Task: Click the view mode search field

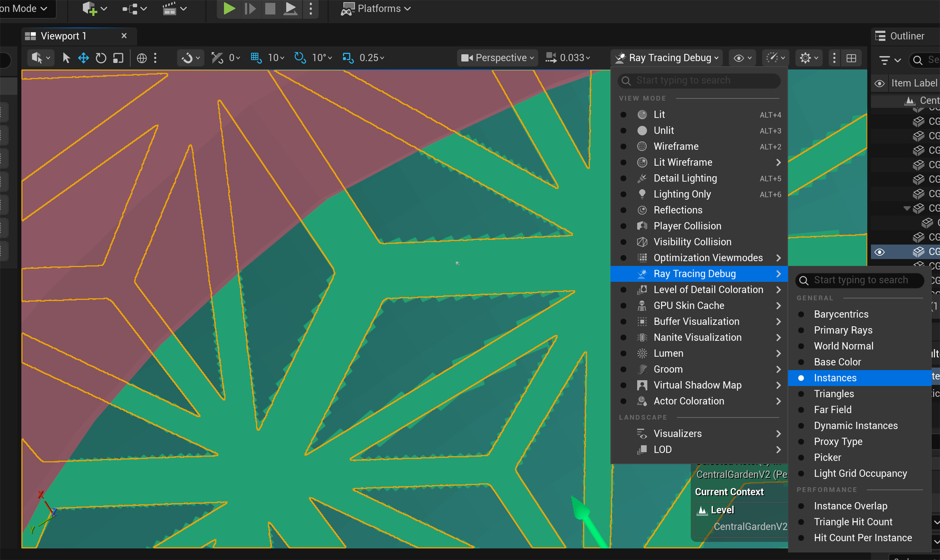Action: tap(699, 80)
